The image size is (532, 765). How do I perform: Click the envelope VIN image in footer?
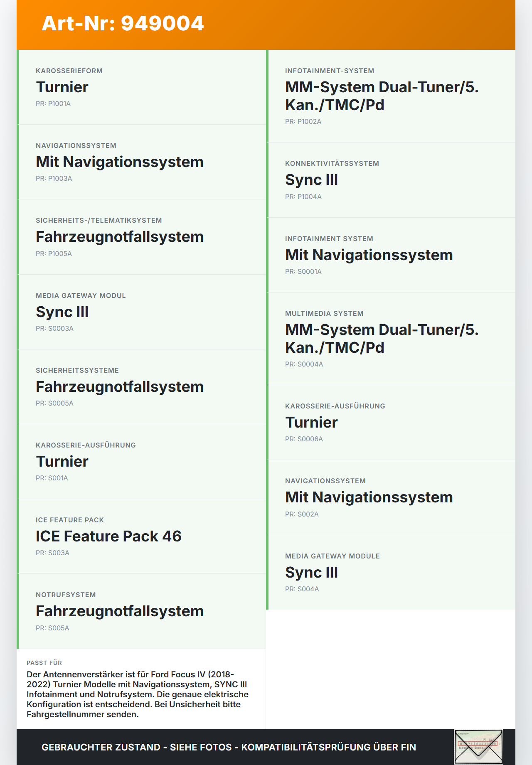click(x=478, y=746)
